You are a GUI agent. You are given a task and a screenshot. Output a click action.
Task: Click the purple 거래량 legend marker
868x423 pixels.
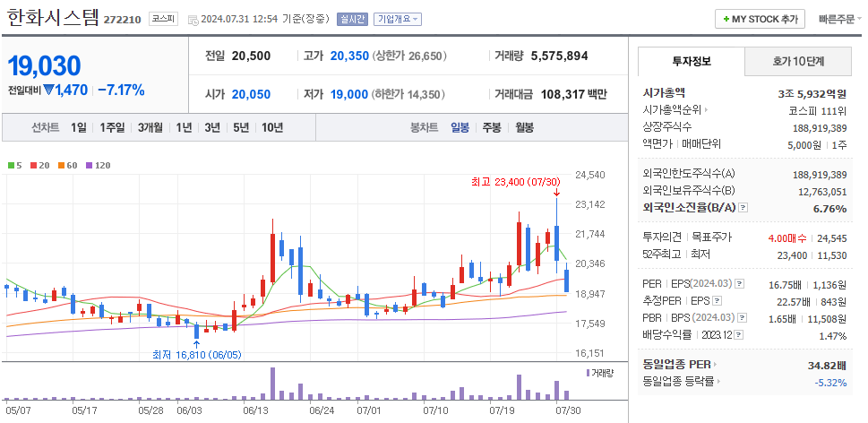[x=588, y=373]
